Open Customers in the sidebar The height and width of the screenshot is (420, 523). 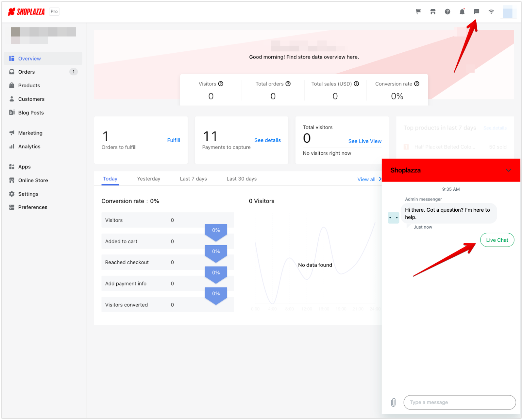(43, 99)
